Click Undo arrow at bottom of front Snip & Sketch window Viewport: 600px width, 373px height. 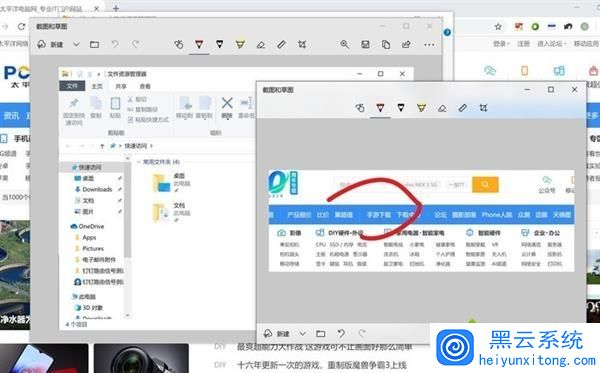pyautogui.click(x=341, y=334)
